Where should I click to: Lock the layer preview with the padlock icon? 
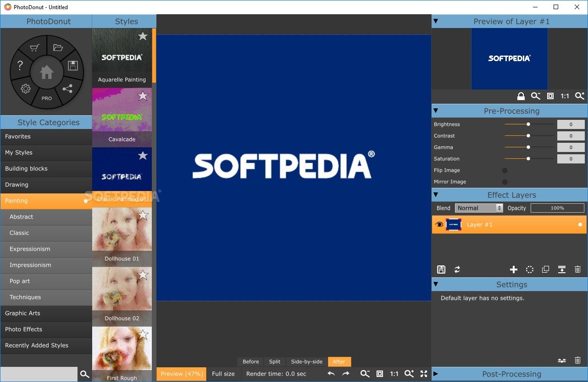coord(521,96)
